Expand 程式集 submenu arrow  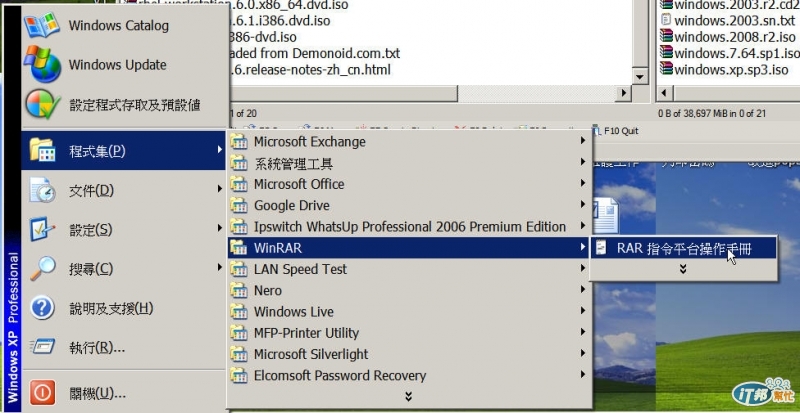[219, 150]
